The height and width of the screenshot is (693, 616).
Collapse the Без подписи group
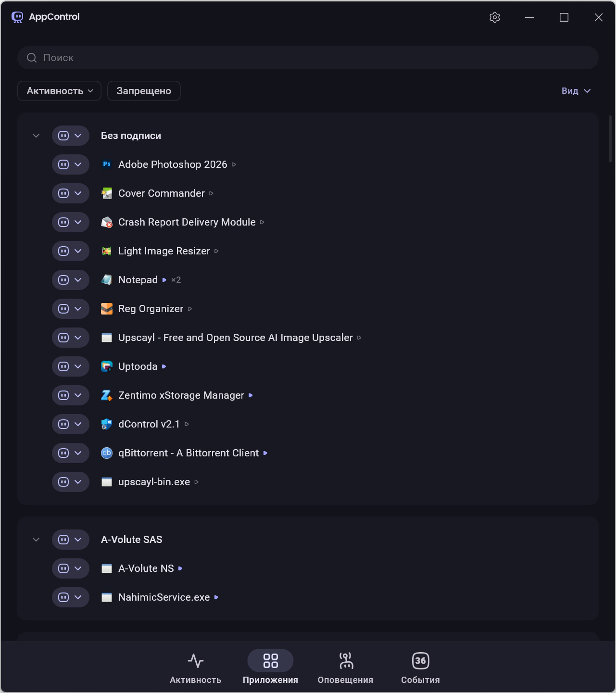click(x=36, y=136)
